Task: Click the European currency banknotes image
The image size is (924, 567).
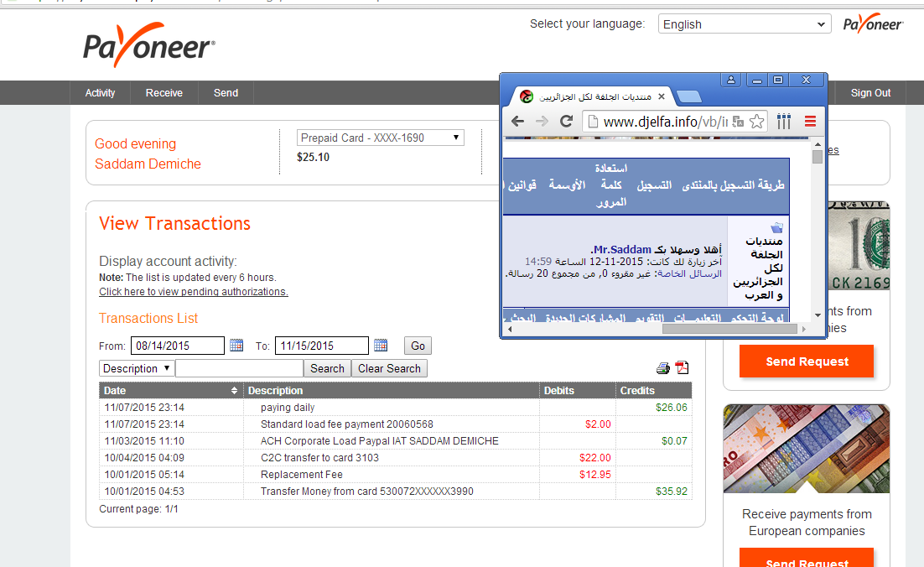Action: pos(806,449)
